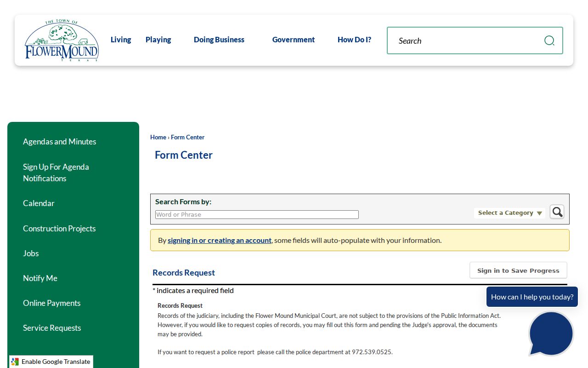
Task: Click the '* indicates a required field' text
Action: tap(193, 290)
